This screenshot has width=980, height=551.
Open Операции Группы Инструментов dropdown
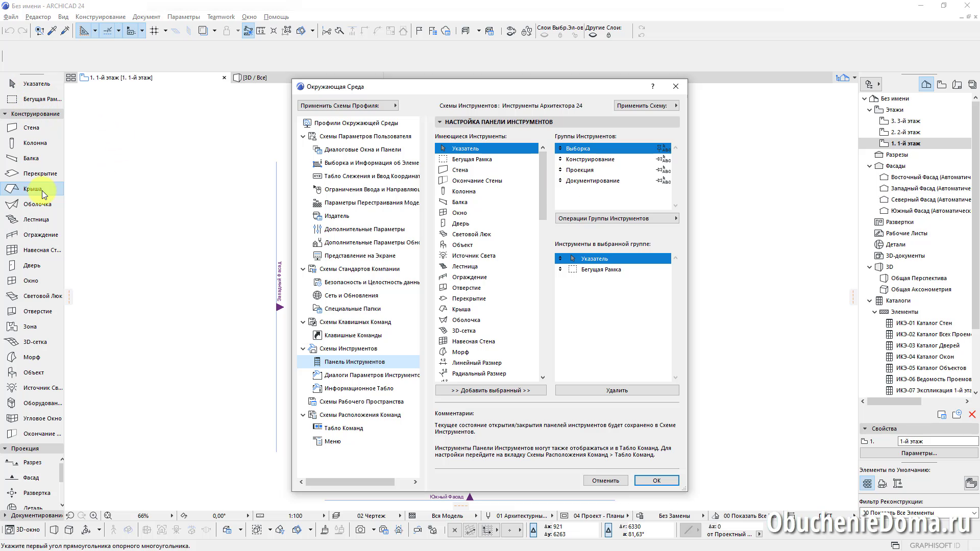coord(617,218)
